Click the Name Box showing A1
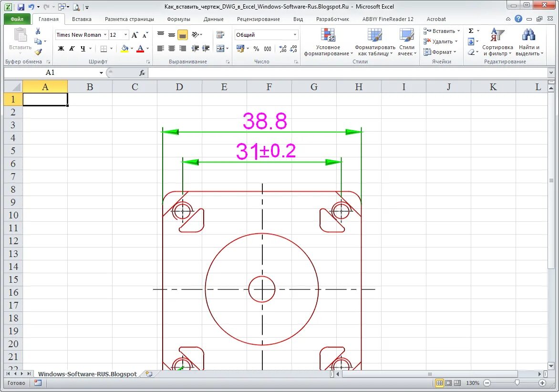The height and width of the screenshot is (392, 559). pyautogui.click(x=50, y=72)
